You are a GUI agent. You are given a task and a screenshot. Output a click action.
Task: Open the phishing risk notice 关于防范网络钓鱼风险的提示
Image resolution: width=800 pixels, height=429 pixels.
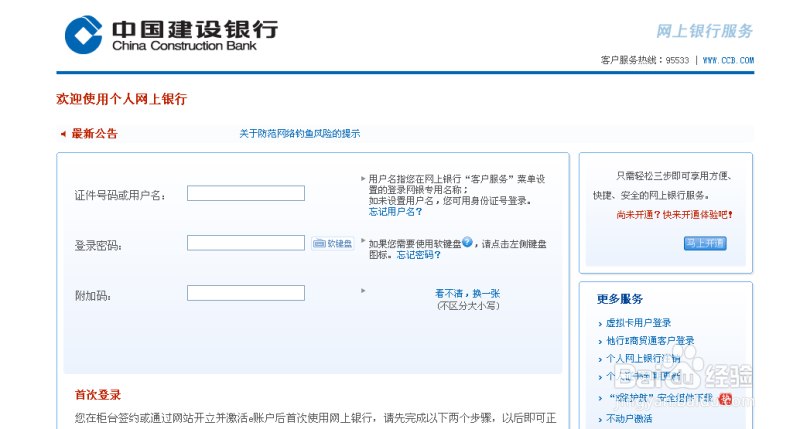click(x=299, y=134)
